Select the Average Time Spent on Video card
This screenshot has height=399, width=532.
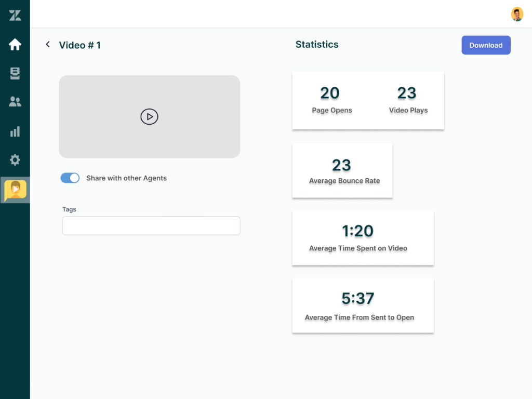click(363, 238)
